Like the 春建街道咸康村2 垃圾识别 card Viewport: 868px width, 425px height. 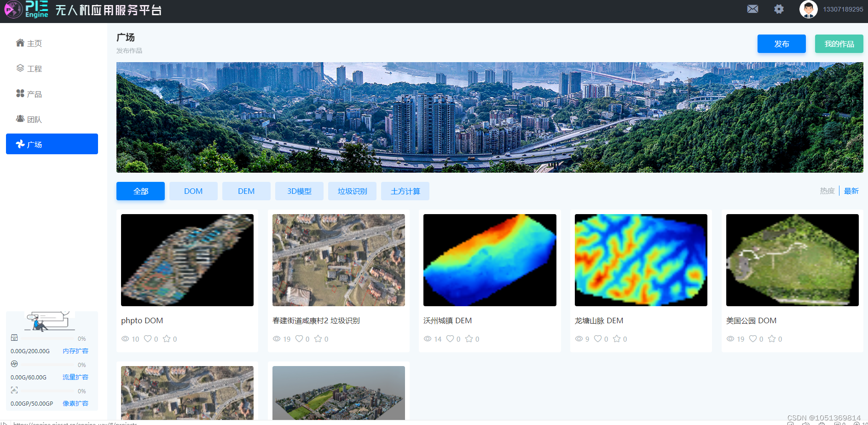299,338
